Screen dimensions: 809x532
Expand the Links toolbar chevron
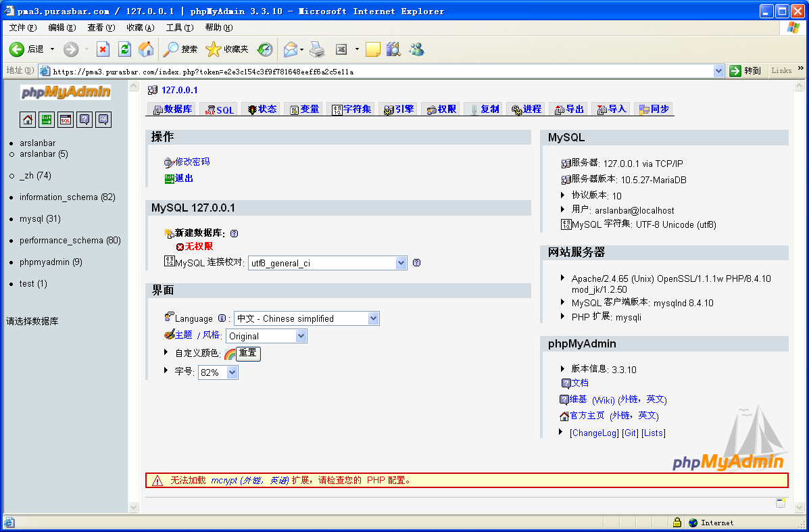(801, 68)
